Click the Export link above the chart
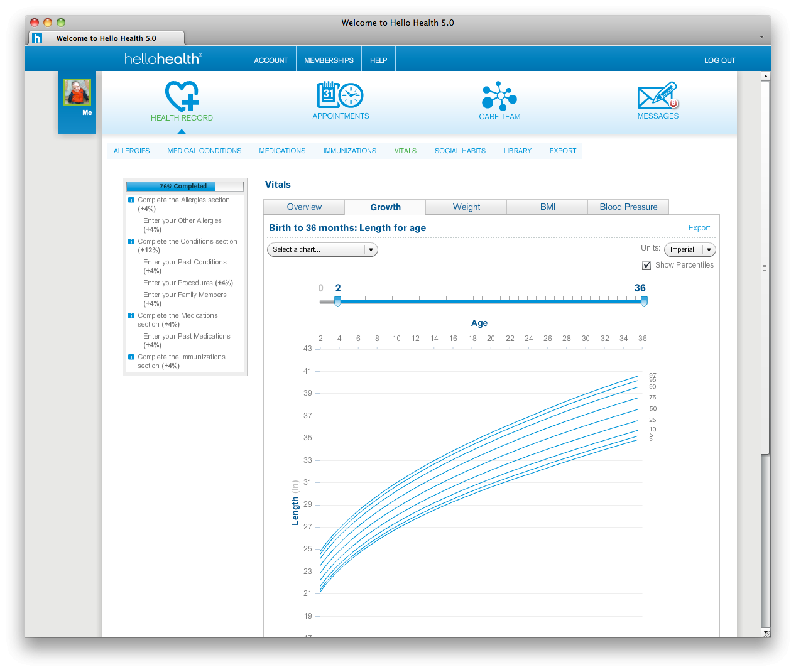The height and width of the screenshot is (672, 796). click(x=699, y=227)
